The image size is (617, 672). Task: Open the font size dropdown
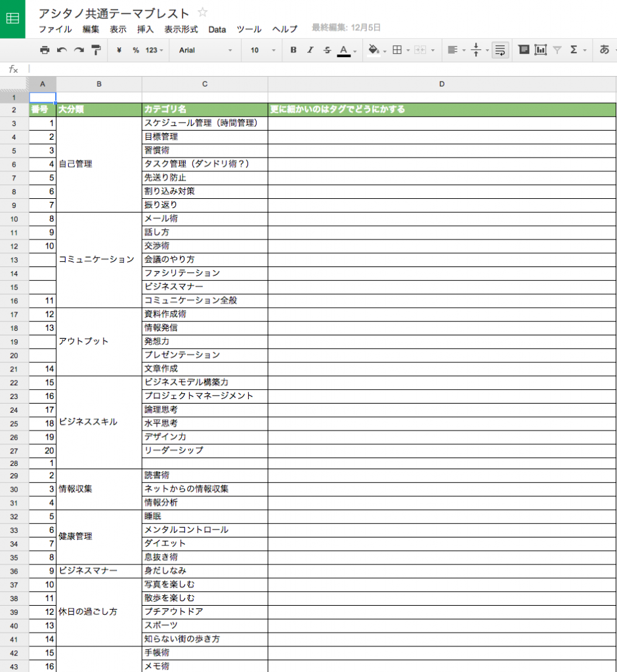point(261,50)
